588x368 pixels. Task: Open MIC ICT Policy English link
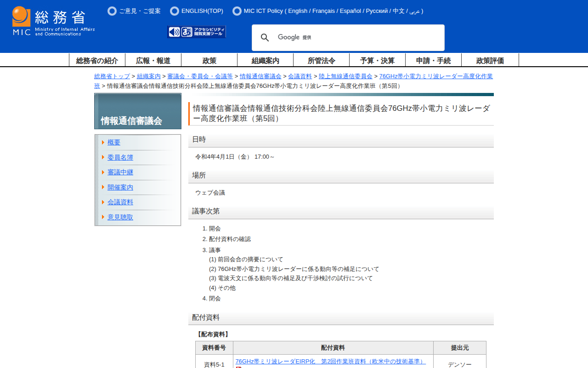click(298, 11)
